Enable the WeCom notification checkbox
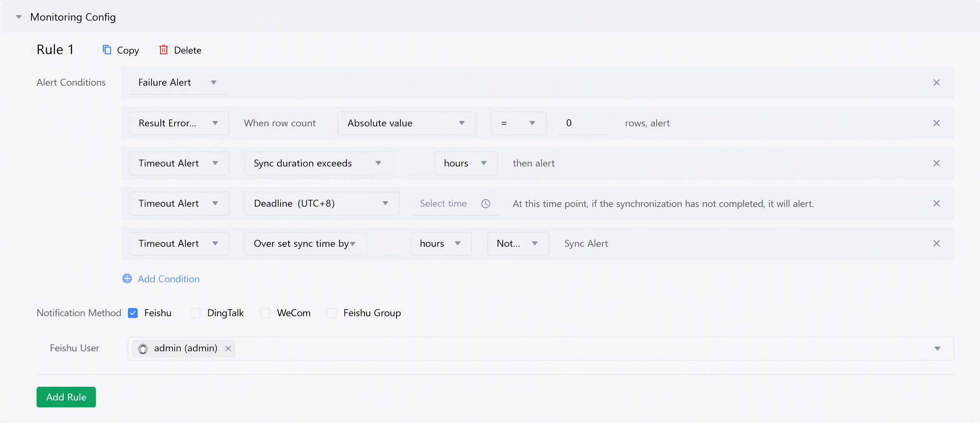 265,313
